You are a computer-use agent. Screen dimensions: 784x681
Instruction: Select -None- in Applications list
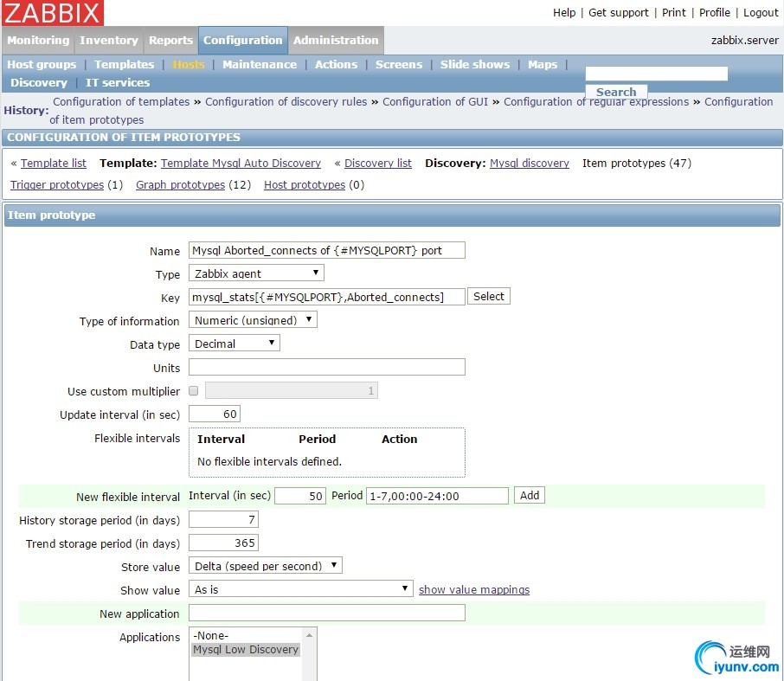pos(246,635)
